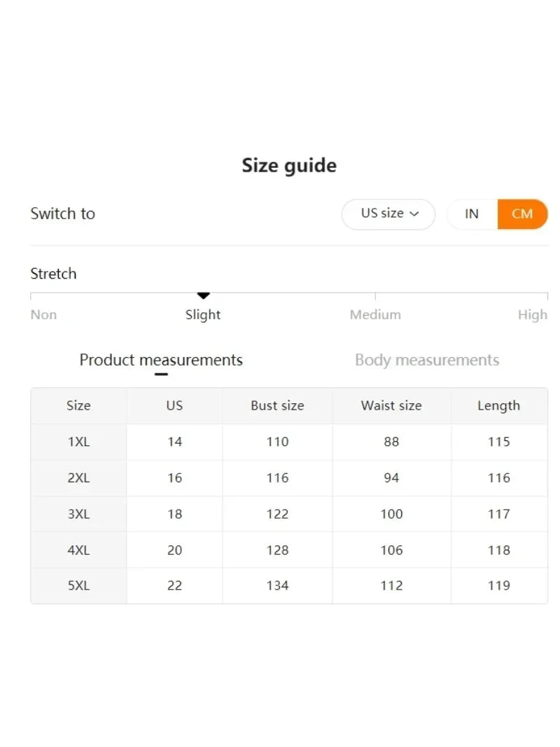The image size is (560, 747).
Task: Click the Slight stretch marker triangle
Action: click(x=203, y=296)
